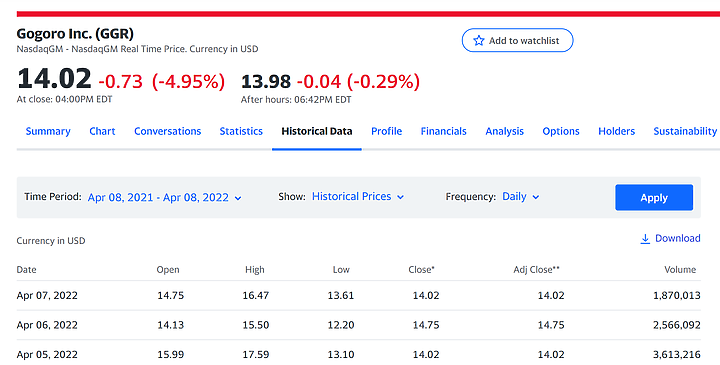Click the 12.20 low price cell
720x365 pixels.
click(x=341, y=325)
